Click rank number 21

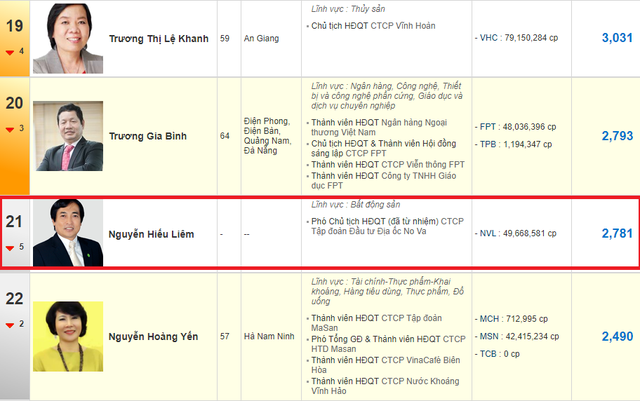14,222
